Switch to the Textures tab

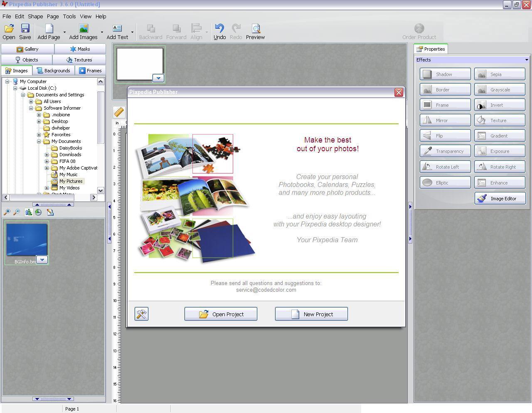coord(79,60)
